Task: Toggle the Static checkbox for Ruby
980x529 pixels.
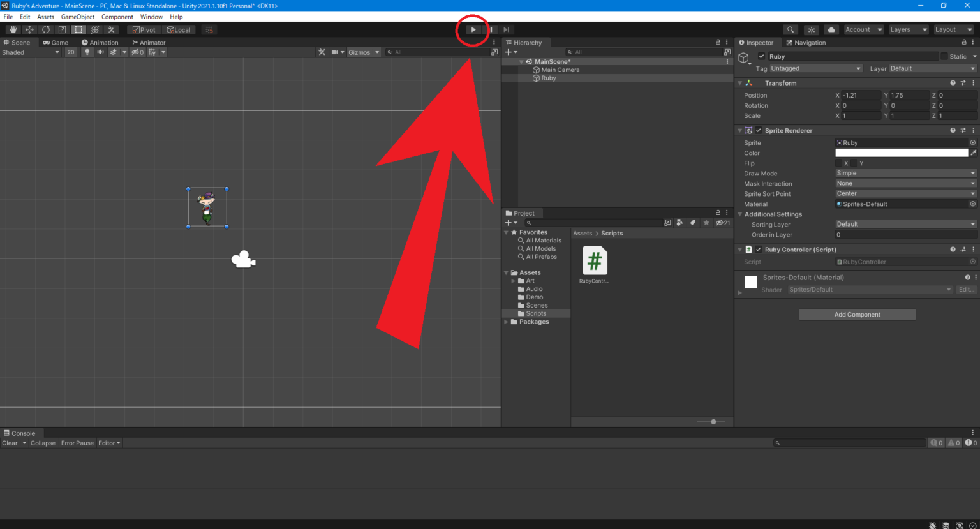Action: (x=944, y=57)
